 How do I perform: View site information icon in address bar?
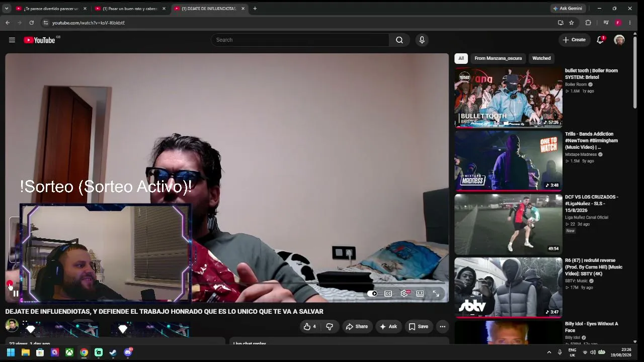45,23
